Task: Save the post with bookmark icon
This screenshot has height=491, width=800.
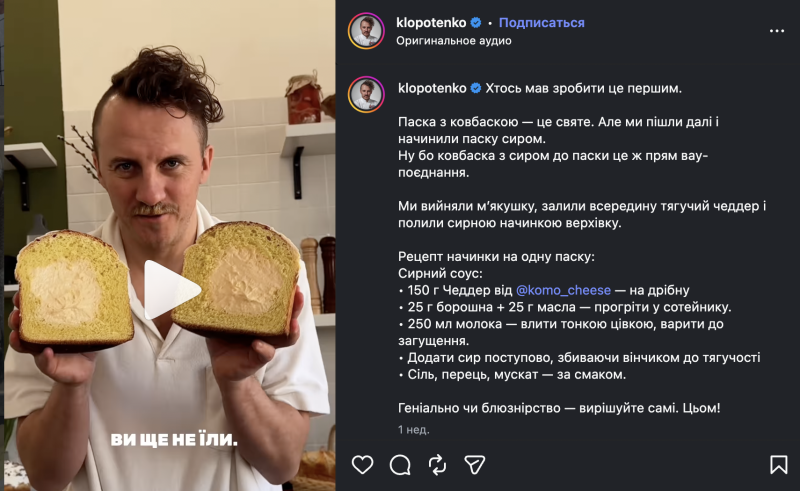Action: point(779,464)
